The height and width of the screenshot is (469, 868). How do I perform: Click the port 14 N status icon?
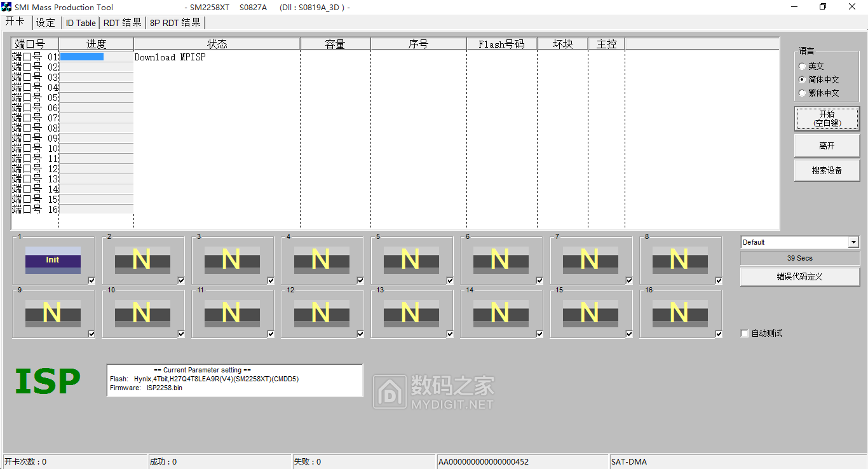501,313
